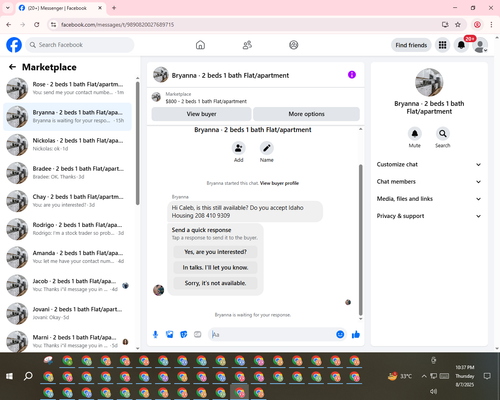Open a new browser tab

114,8
